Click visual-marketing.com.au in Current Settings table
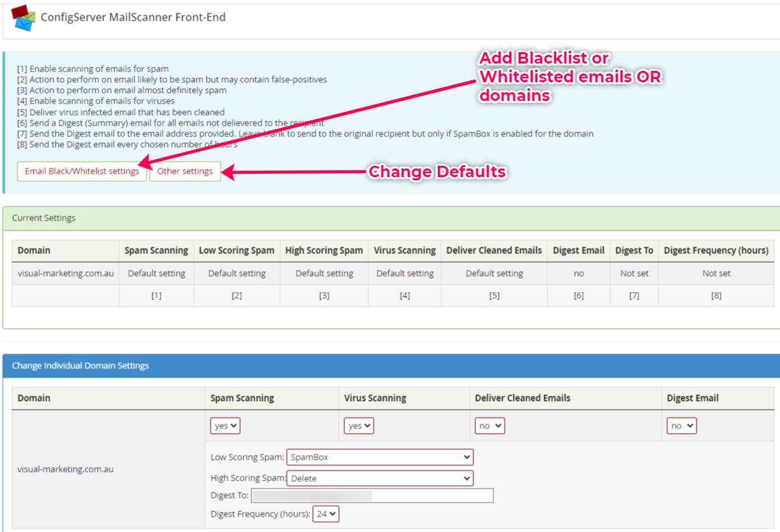 point(66,273)
